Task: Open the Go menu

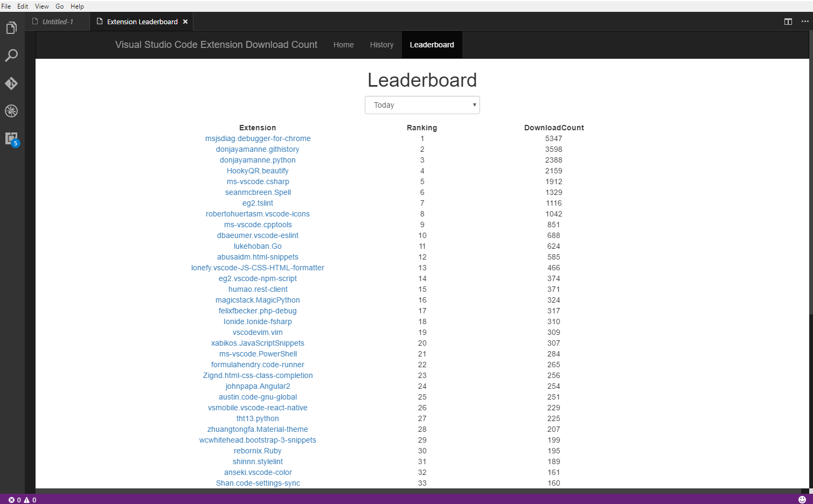Action: [59, 6]
